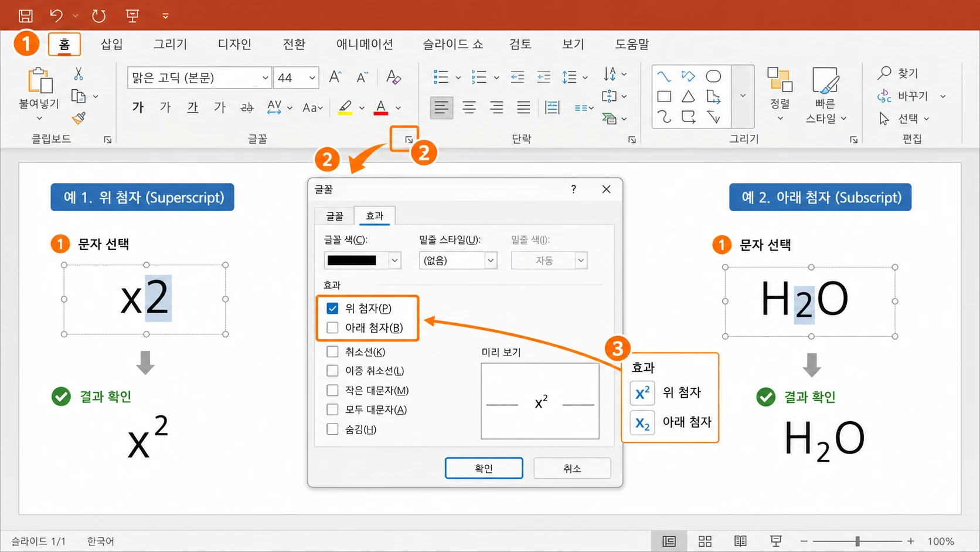Image resolution: width=980 pixels, height=552 pixels.
Task: Increase font size with large A icon
Action: coord(335,77)
